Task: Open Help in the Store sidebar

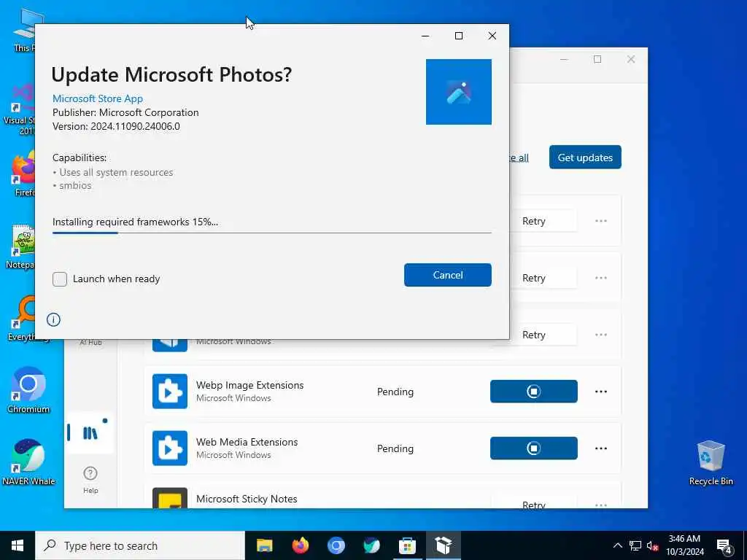Action: [90, 480]
